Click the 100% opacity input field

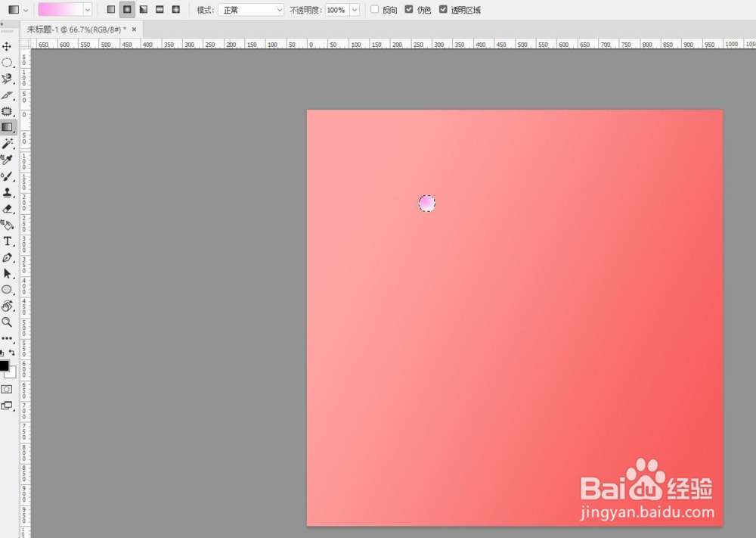click(x=337, y=10)
